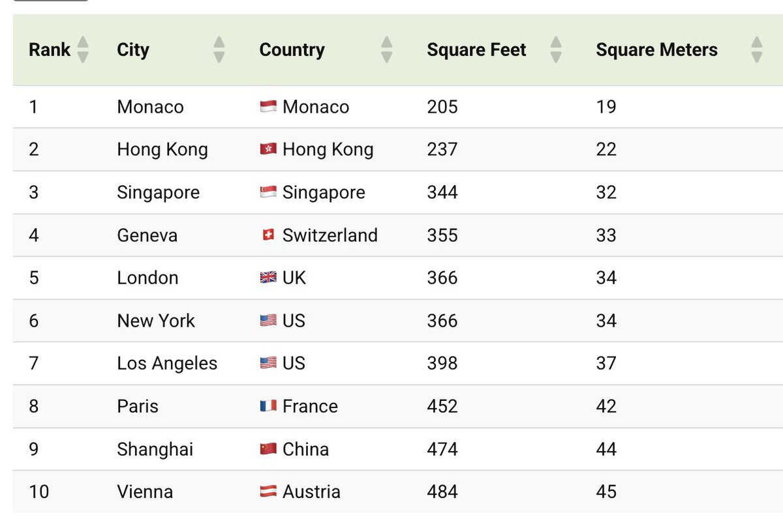Click country name Austria

click(x=311, y=492)
